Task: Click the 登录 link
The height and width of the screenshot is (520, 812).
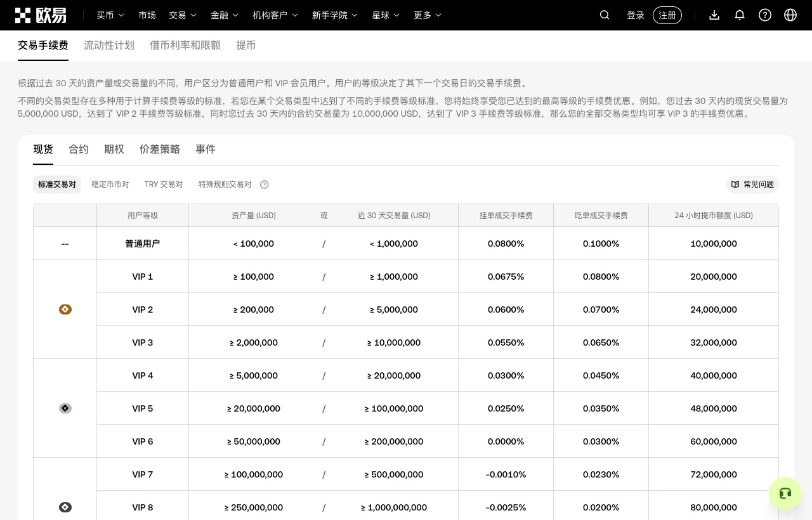Action: [636, 15]
